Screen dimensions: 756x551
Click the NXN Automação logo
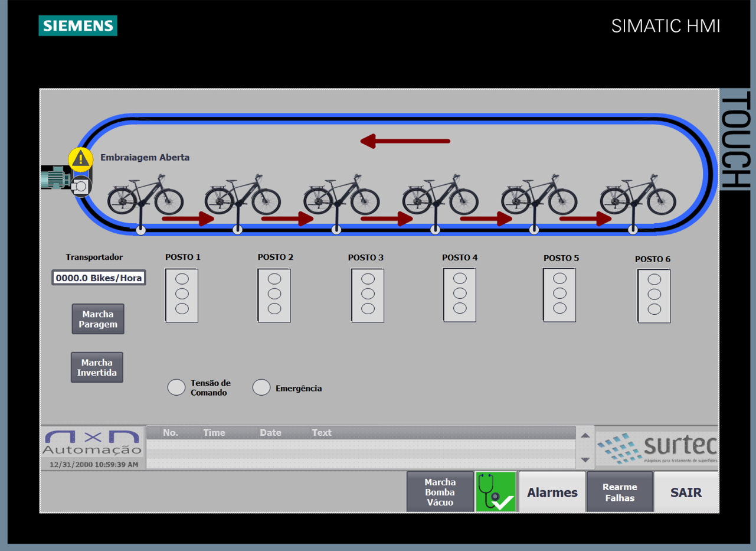[93, 443]
